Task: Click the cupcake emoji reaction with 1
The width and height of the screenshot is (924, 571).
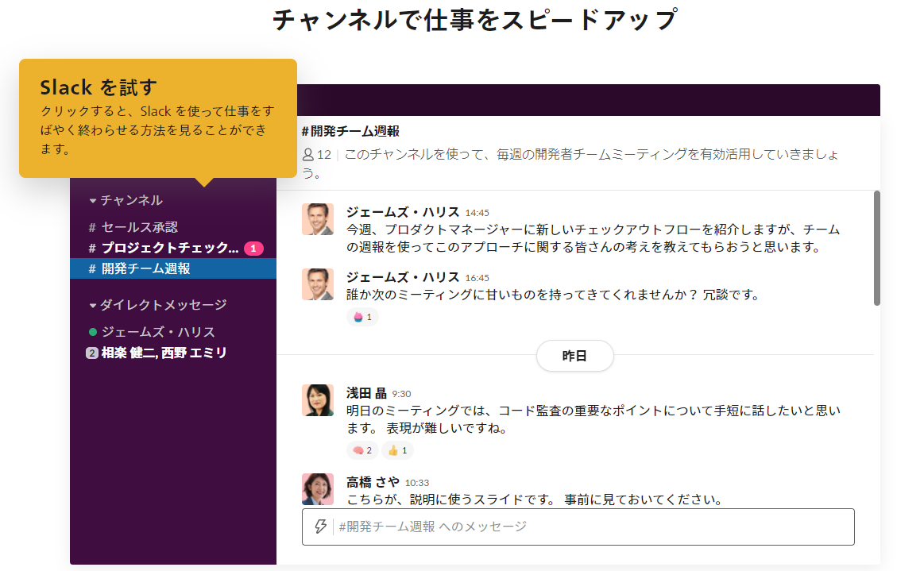Action: (x=362, y=317)
